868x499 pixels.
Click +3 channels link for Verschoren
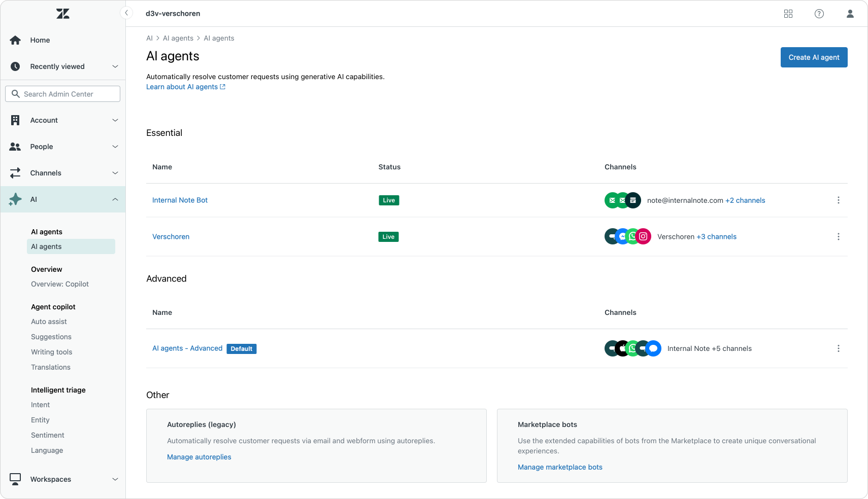717,237
